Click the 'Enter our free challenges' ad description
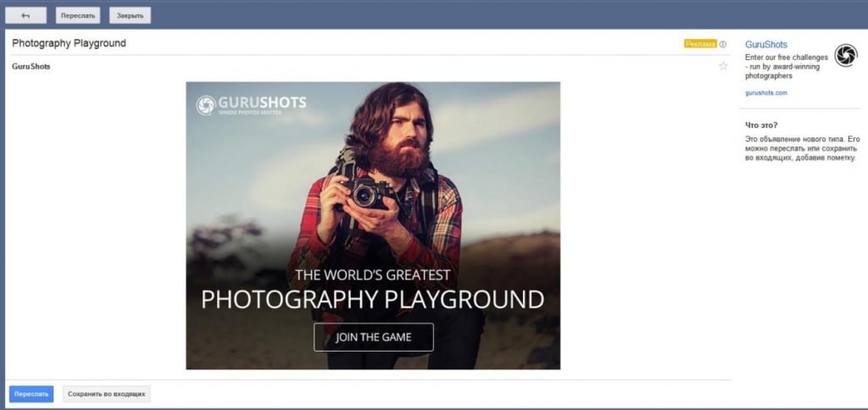This screenshot has height=410, width=868. [x=786, y=66]
